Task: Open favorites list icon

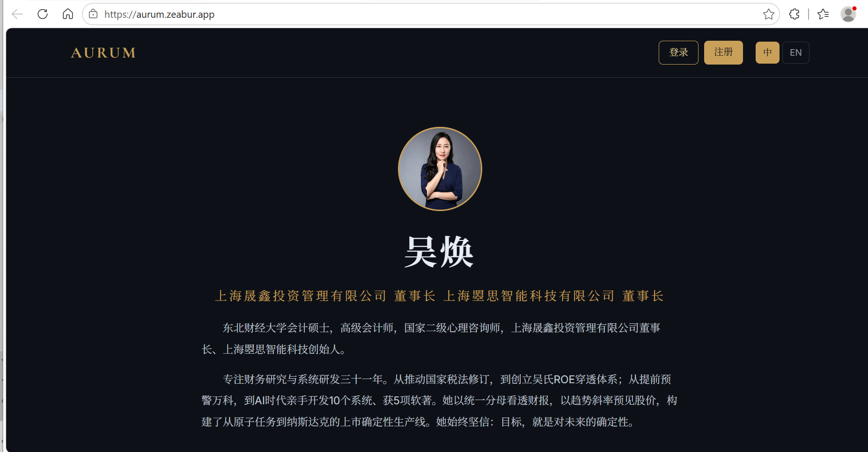Action: pyautogui.click(x=823, y=14)
